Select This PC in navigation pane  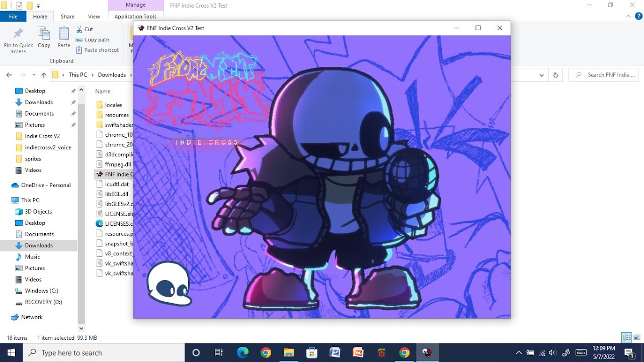click(x=30, y=200)
